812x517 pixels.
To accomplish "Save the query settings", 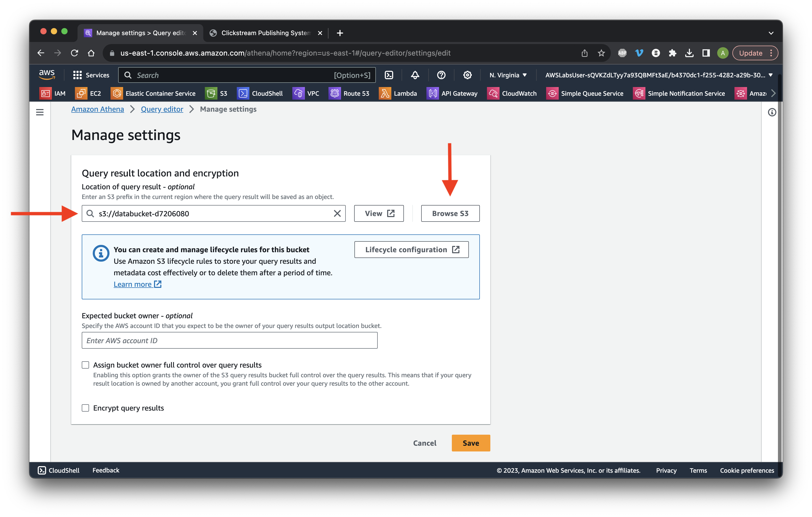I will click(470, 443).
